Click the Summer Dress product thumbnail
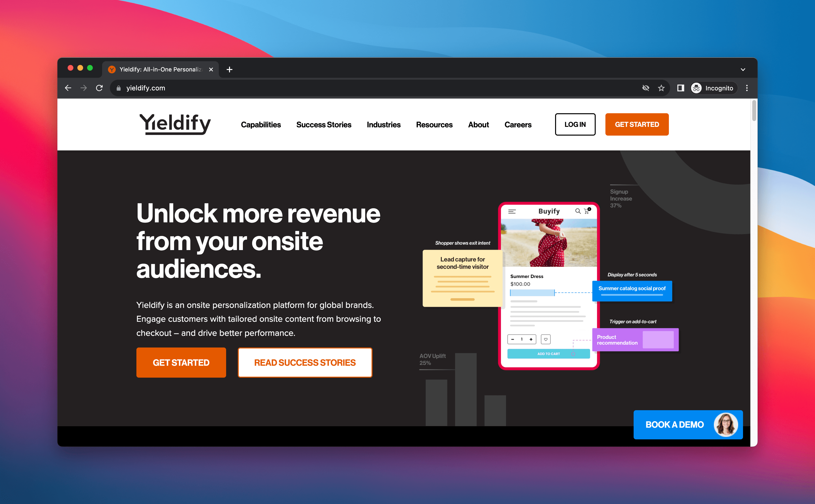 pyautogui.click(x=548, y=244)
